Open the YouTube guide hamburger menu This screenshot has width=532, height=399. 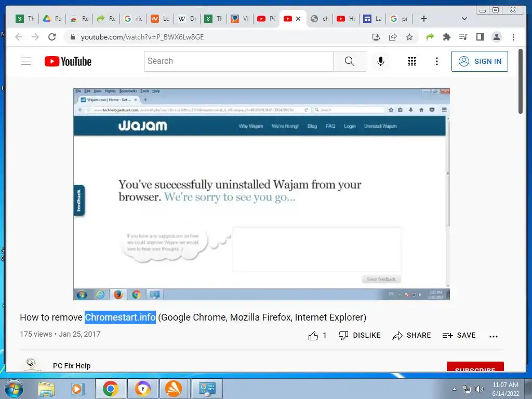pyautogui.click(x=26, y=61)
